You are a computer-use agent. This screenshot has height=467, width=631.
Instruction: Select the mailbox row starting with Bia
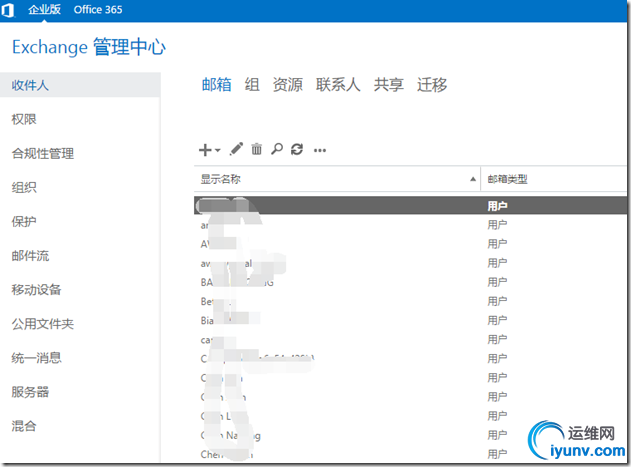tap(410, 320)
